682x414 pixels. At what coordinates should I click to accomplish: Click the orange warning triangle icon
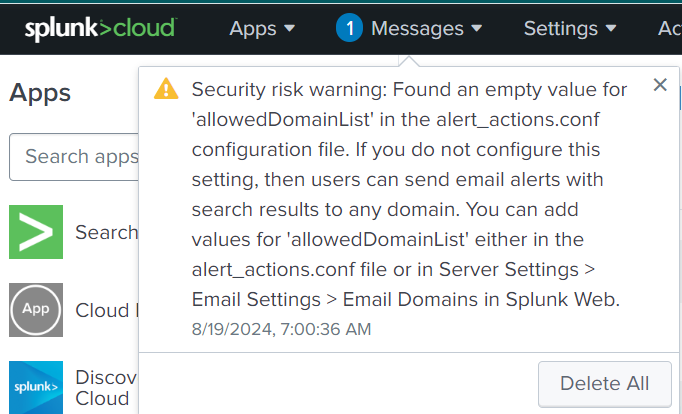click(x=166, y=90)
